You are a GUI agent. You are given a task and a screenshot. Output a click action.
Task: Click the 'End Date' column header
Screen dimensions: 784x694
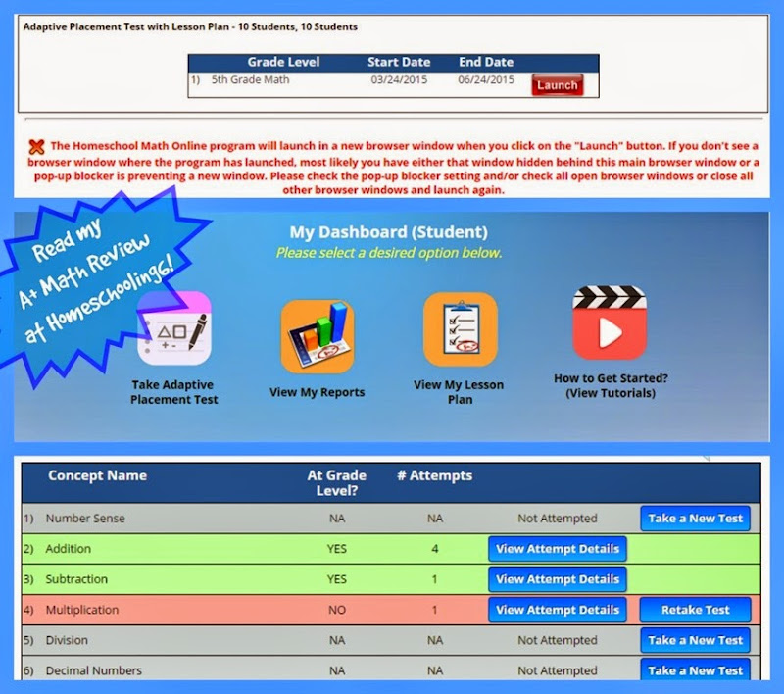(486, 62)
